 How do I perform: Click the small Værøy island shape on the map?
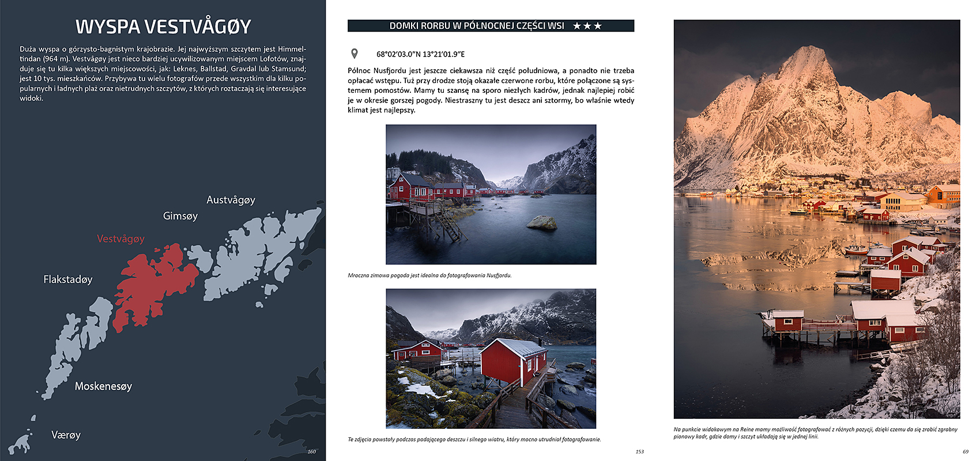[x=21, y=443]
